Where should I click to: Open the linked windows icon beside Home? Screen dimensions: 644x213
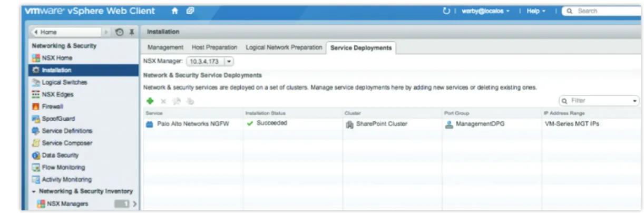click(x=189, y=11)
